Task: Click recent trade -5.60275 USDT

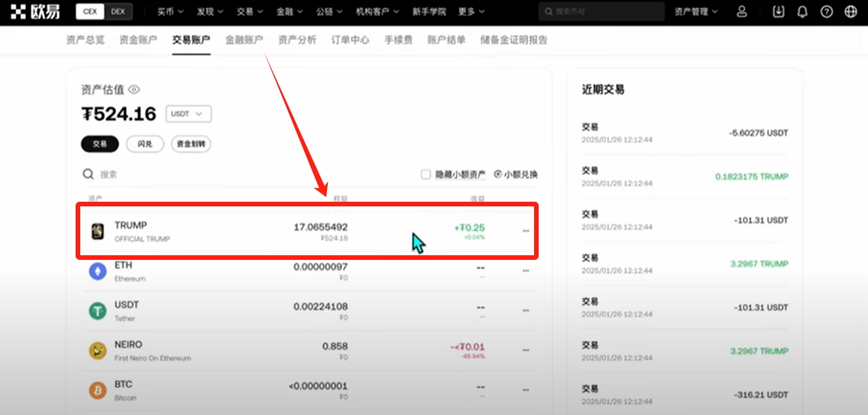Action: (x=759, y=133)
